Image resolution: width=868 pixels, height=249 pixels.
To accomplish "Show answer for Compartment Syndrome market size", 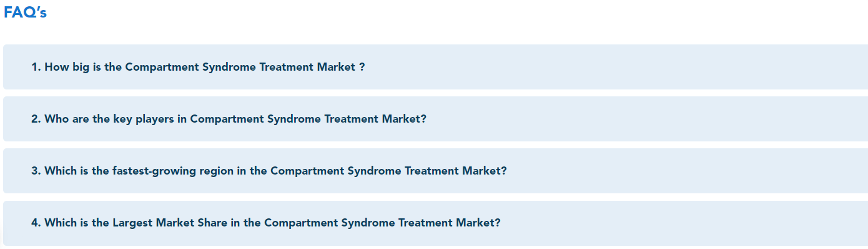I will [x=435, y=67].
